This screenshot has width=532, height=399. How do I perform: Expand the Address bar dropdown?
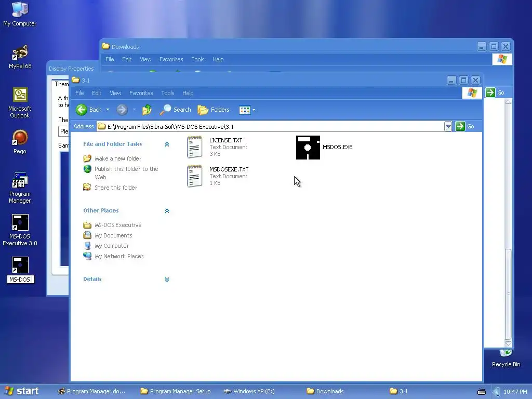(x=448, y=127)
